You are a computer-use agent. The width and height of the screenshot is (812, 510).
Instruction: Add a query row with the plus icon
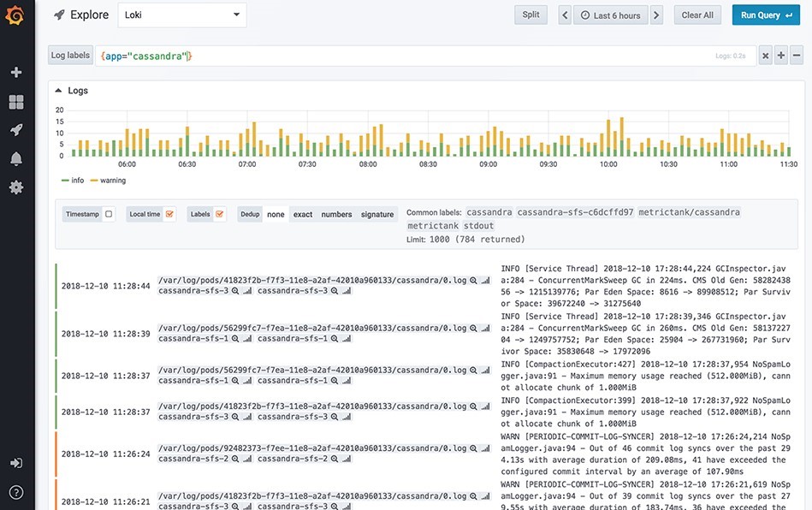click(x=781, y=56)
